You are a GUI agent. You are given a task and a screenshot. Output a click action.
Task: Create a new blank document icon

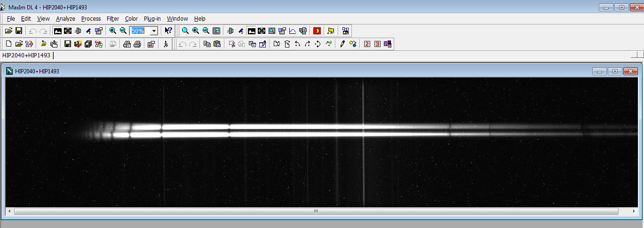pyautogui.click(x=8, y=44)
